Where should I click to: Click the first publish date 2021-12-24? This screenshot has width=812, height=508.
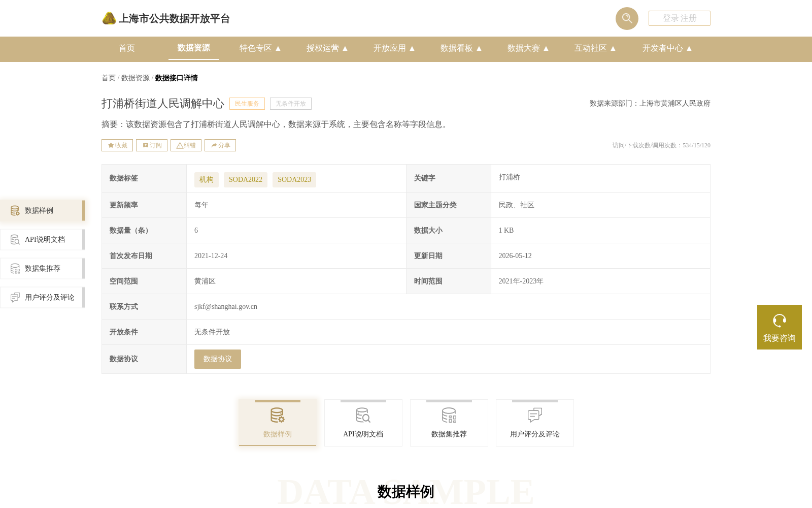(211, 256)
